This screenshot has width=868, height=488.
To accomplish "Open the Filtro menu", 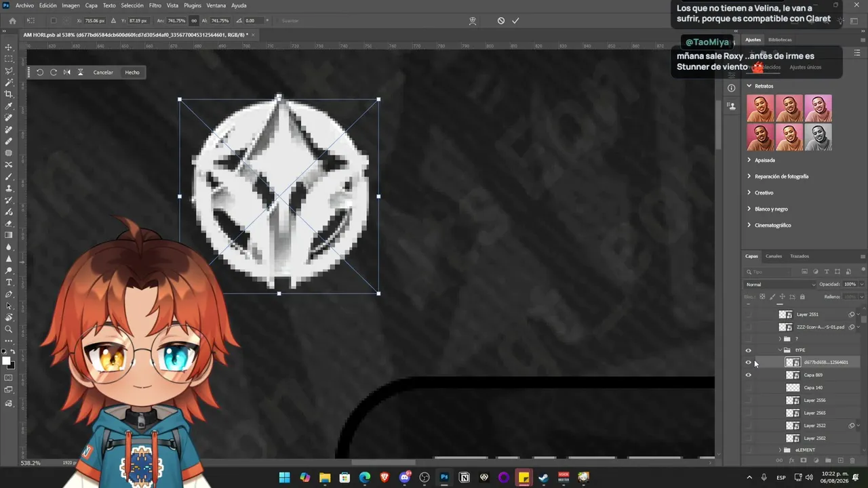I will tap(155, 5).
